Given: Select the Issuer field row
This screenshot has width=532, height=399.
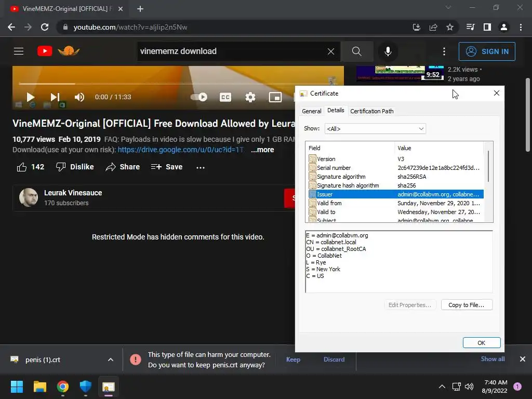Looking at the screenshot, I should click(x=396, y=194).
